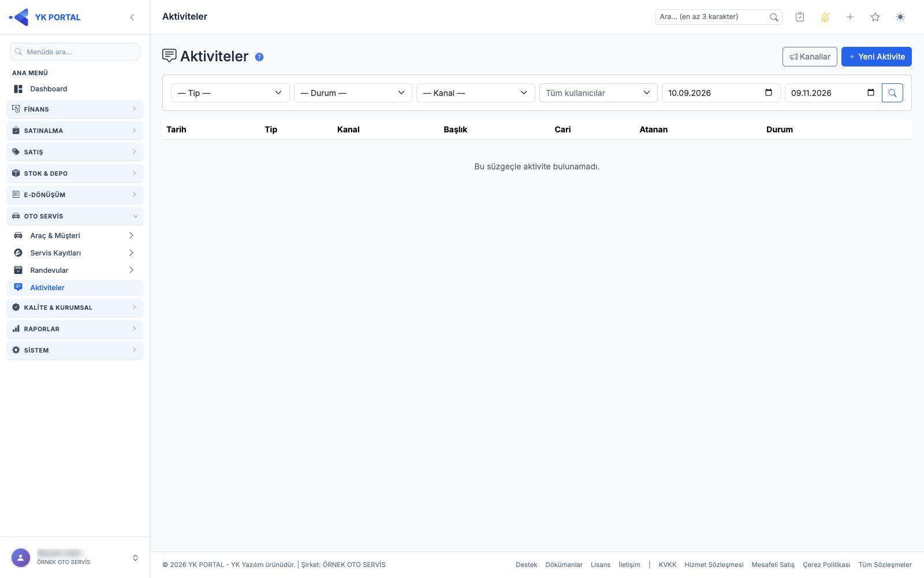This screenshot has width=924, height=578.
Task: Click the Yeni Aktivite button
Action: 876,57
